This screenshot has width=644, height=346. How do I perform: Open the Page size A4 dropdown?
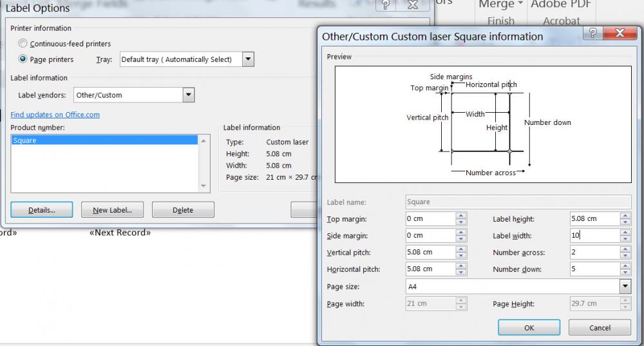[625, 287]
